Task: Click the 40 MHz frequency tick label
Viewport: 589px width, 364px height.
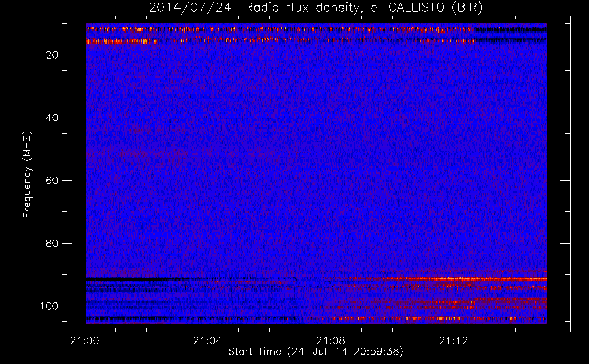Action: [x=52, y=118]
